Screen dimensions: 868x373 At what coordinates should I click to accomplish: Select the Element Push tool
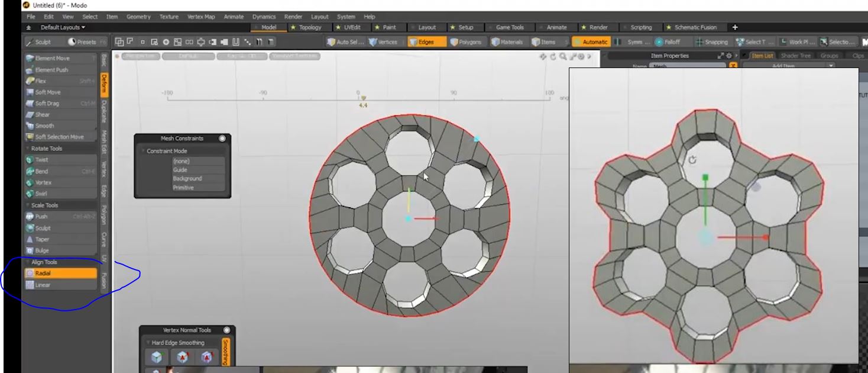click(x=60, y=70)
